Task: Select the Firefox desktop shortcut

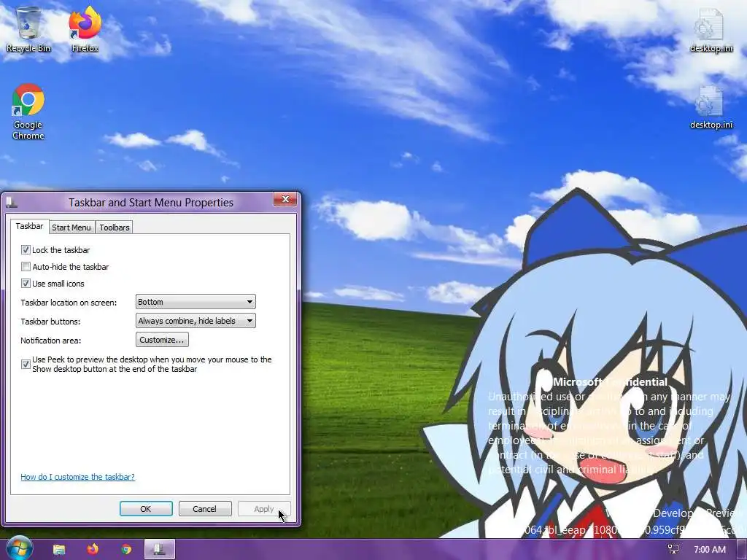Action: click(85, 28)
